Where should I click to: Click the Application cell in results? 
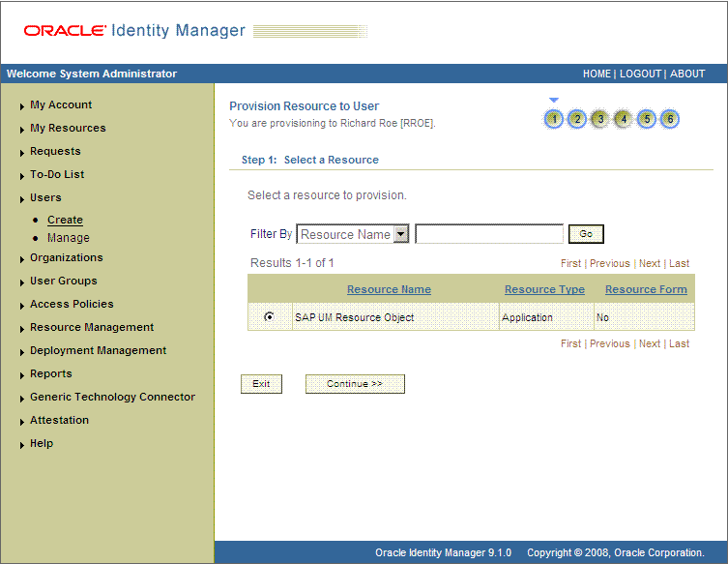coord(546,317)
